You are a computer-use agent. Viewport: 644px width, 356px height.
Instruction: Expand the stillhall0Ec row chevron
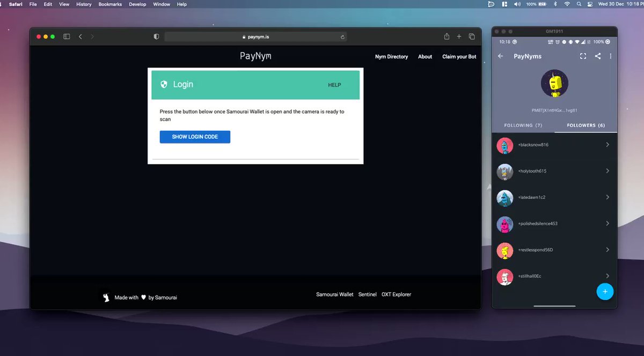point(608,276)
